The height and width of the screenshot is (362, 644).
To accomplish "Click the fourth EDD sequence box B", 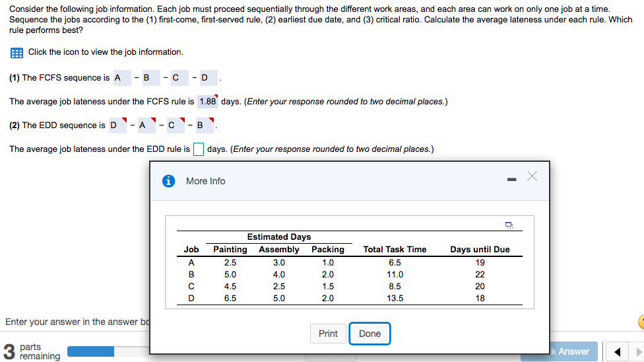I will point(205,125).
